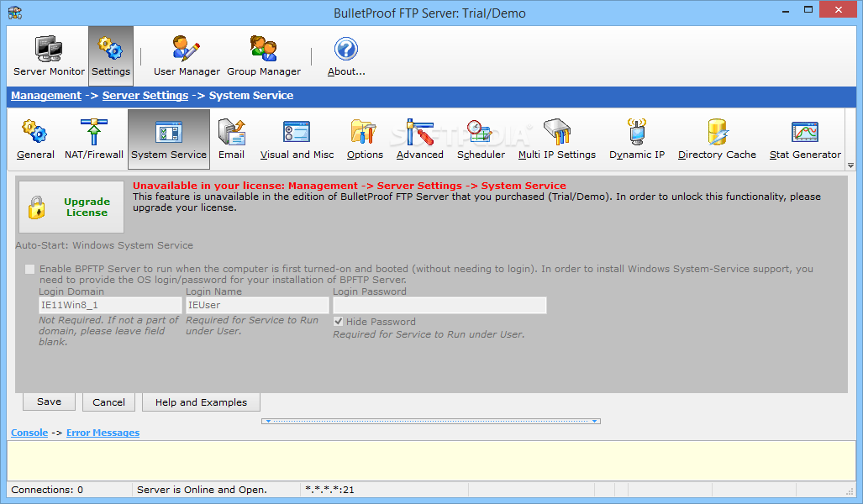Open Email settings
Viewport: 863px width, 504px height.
click(231, 139)
